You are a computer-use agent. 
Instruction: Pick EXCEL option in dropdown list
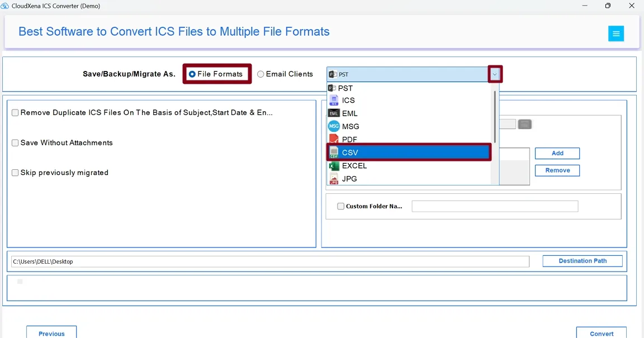click(354, 166)
